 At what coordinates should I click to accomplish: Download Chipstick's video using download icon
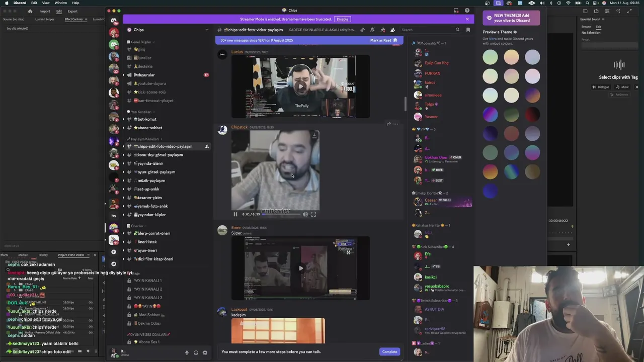(314, 135)
